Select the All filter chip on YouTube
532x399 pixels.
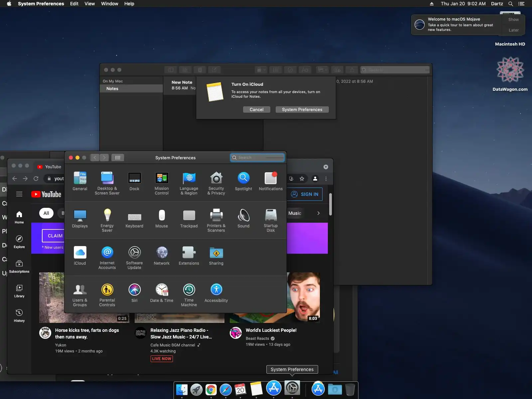tap(46, 213)
